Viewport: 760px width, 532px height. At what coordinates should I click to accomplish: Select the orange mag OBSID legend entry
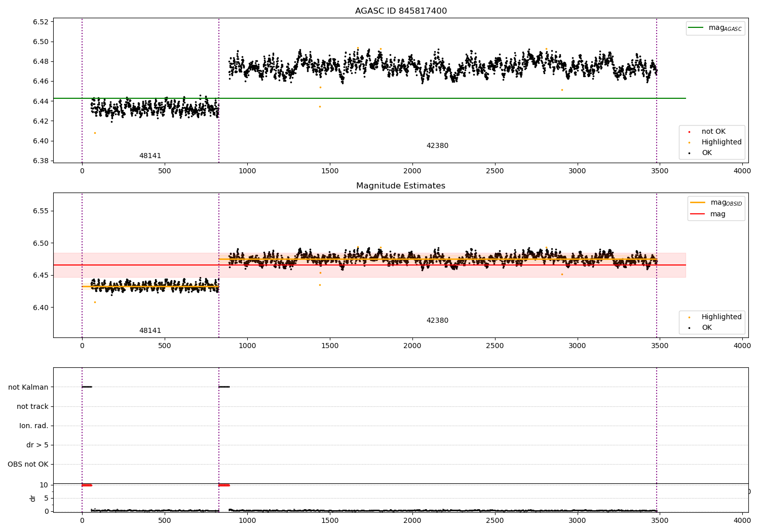(x=716, y=203)
